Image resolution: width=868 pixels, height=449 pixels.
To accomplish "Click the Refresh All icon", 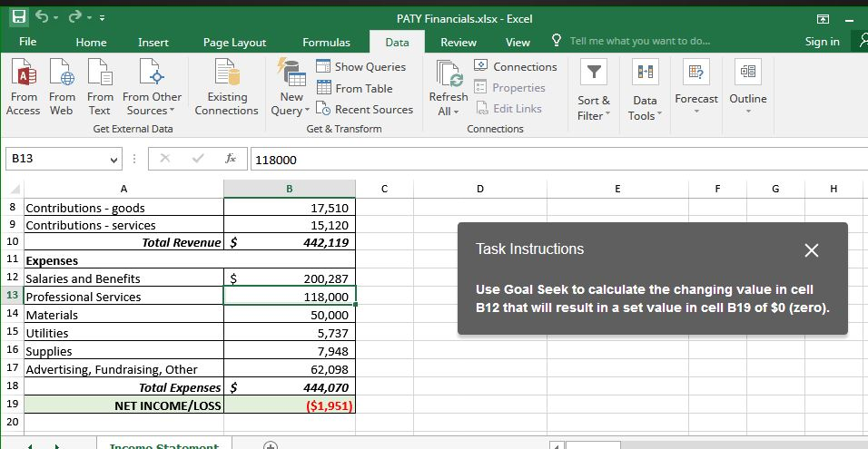I will (449, 73).
